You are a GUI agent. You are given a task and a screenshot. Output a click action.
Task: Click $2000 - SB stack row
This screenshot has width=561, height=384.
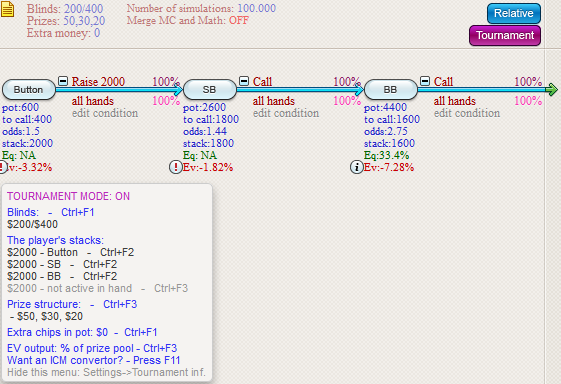62,264
